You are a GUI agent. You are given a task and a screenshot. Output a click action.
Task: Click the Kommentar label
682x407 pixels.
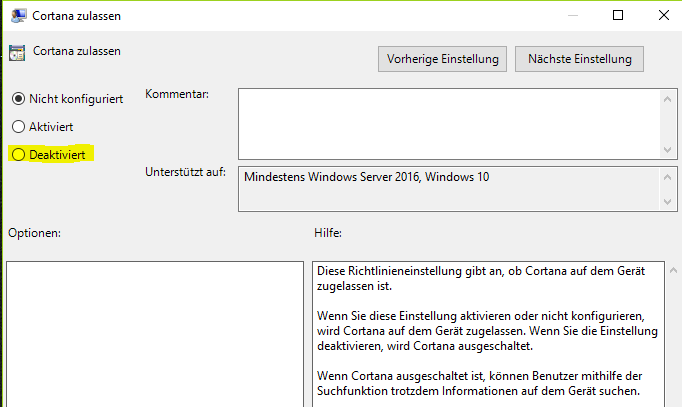coord(177,94)
